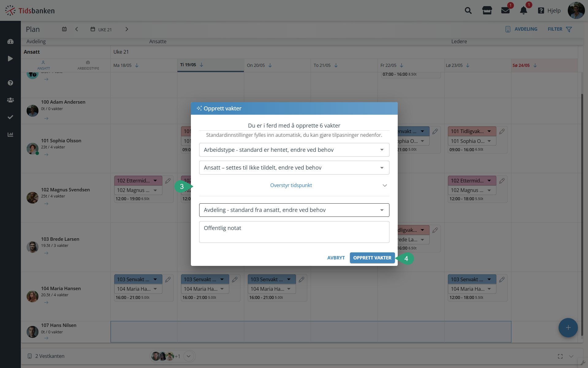Click the AVBRYT button

point(336,258)
